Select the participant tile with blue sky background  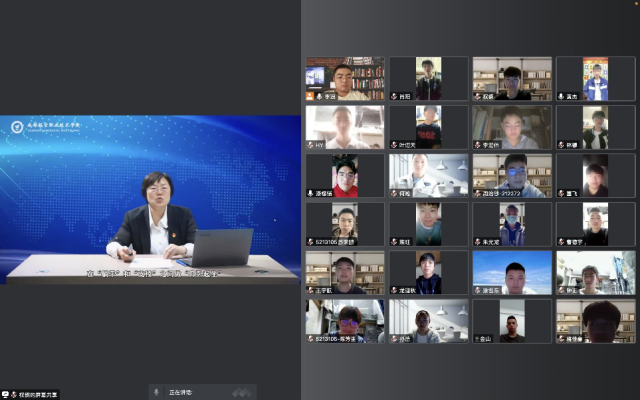(x=512, y=272)
